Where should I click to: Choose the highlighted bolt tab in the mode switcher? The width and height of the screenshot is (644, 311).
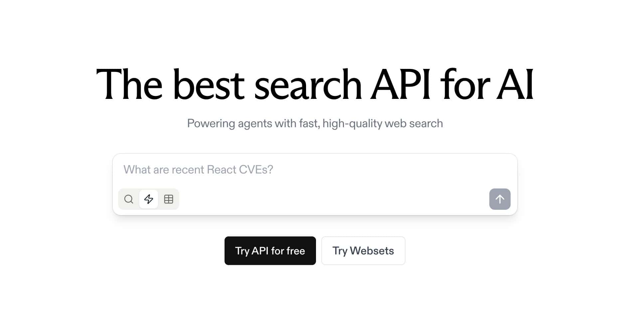[149, 199]
